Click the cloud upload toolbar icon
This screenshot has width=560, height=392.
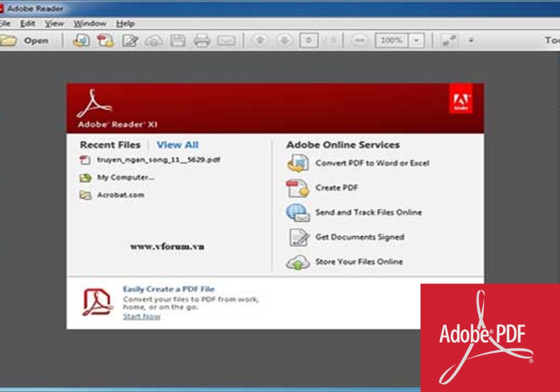(153, 41)
